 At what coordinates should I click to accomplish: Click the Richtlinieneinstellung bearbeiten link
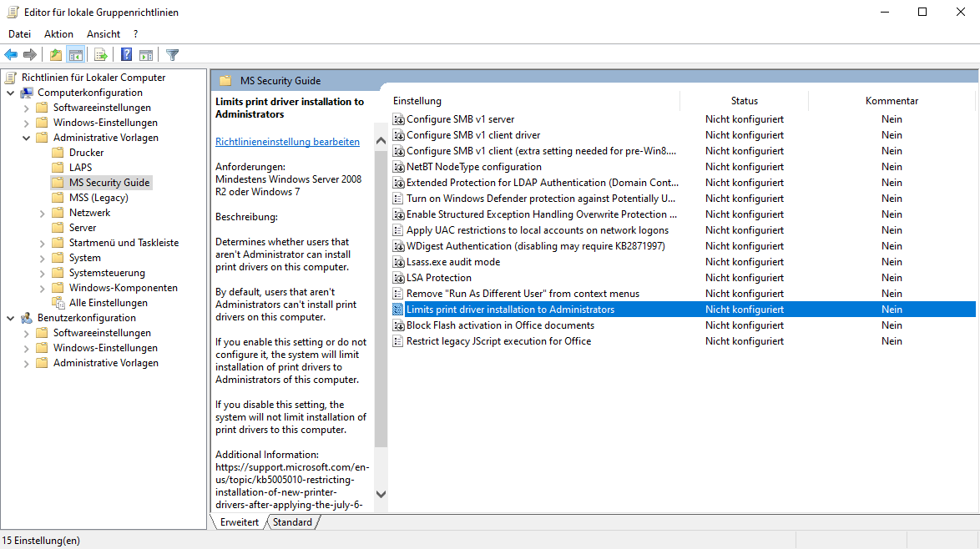(x=287, y=142)
